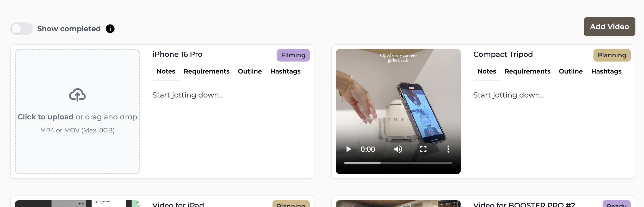Open the Requirements tab for Compact Tripod
644x207 pixels.
click(528, 71)
